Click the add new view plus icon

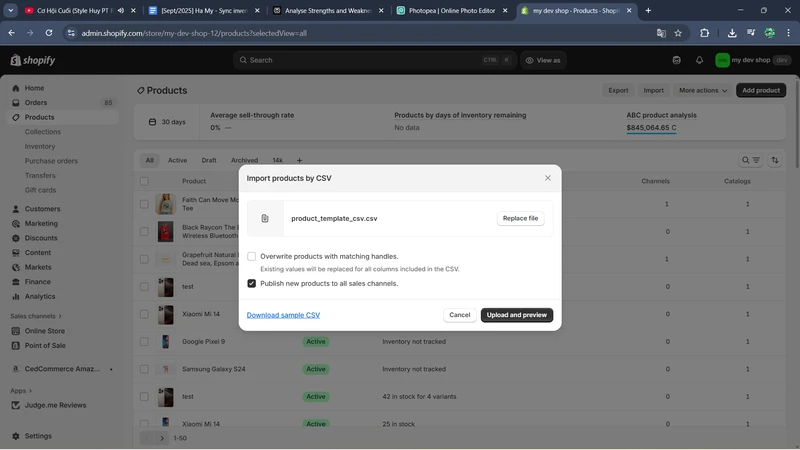[299, 160]
